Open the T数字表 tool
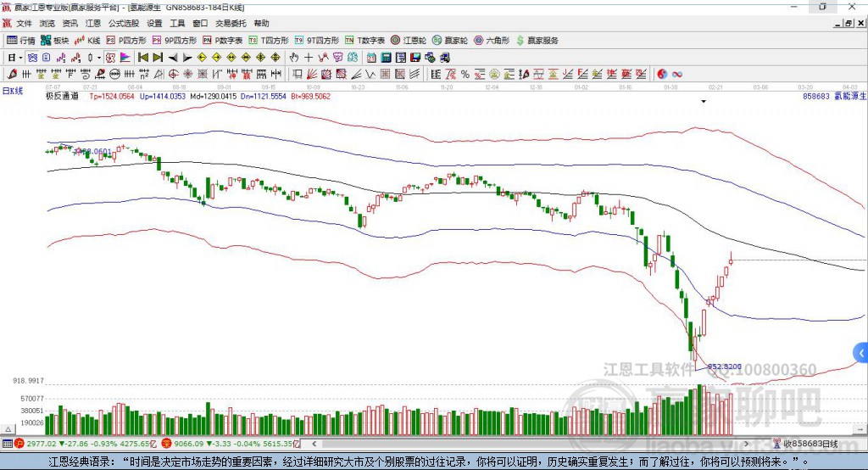The width and height of the screenshot is (868, 470). tap(364, 41)
